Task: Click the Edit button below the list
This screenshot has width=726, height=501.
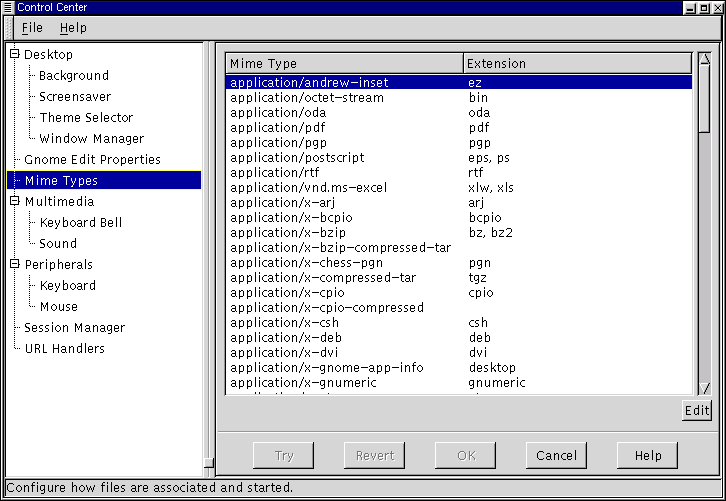Action: 696,410
